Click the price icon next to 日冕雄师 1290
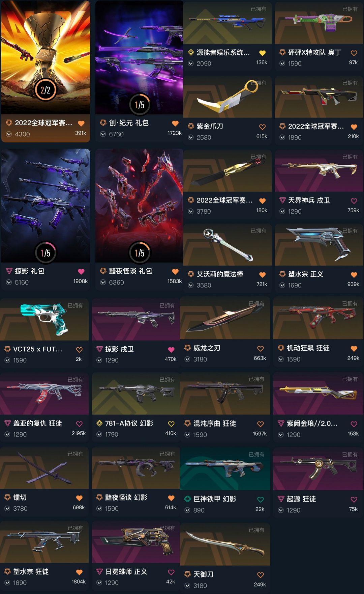The image size is (364, 594). coord(99,583)
